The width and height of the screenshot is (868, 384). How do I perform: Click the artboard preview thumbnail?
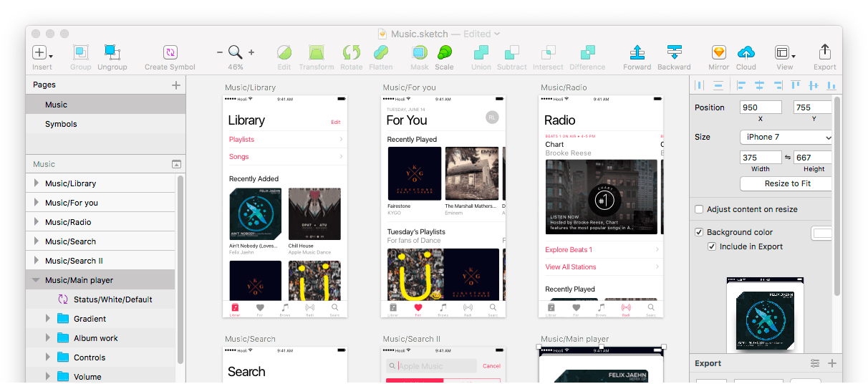[x=765, y=315]
